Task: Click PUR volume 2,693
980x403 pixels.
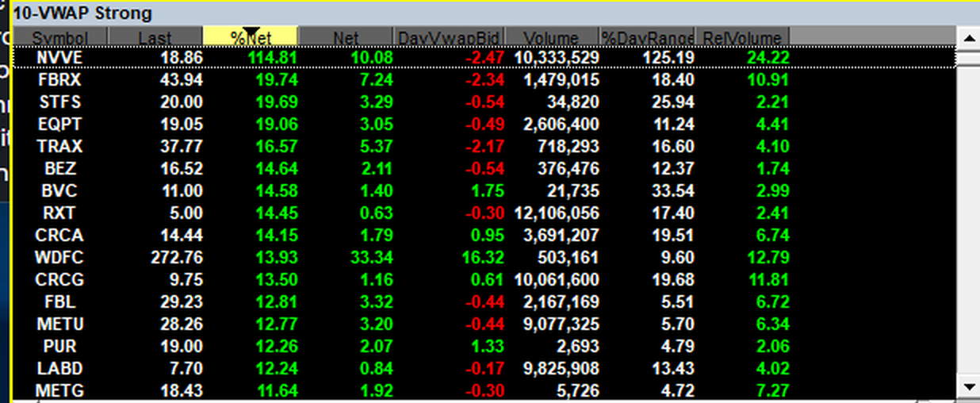Action: (x=578, y=346)
